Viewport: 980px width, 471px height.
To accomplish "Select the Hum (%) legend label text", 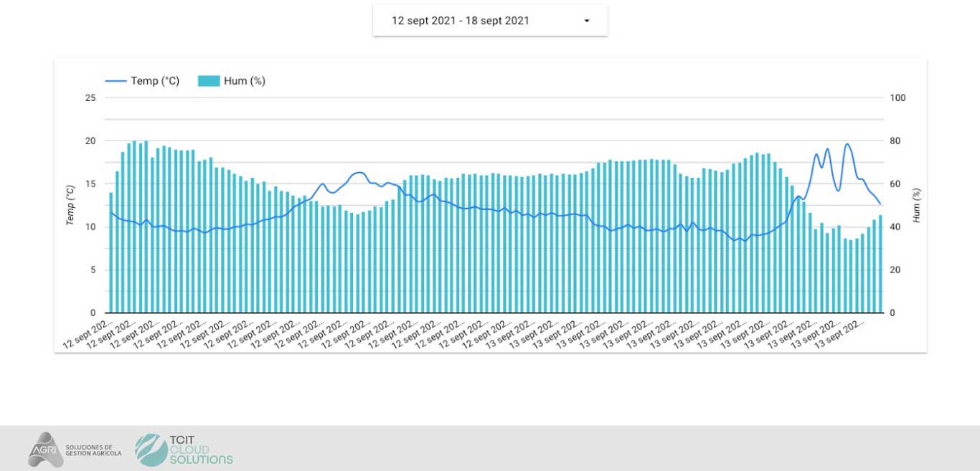I will 245,81.
